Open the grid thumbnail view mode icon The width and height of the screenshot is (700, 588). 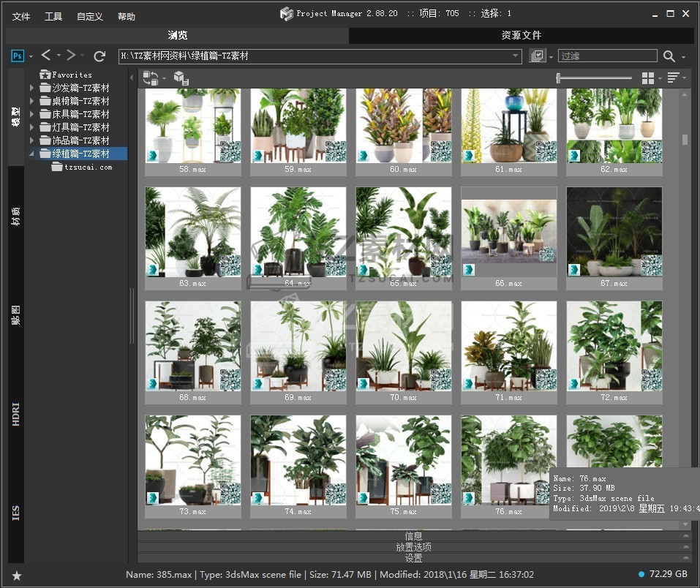click(x=647, y=78)
